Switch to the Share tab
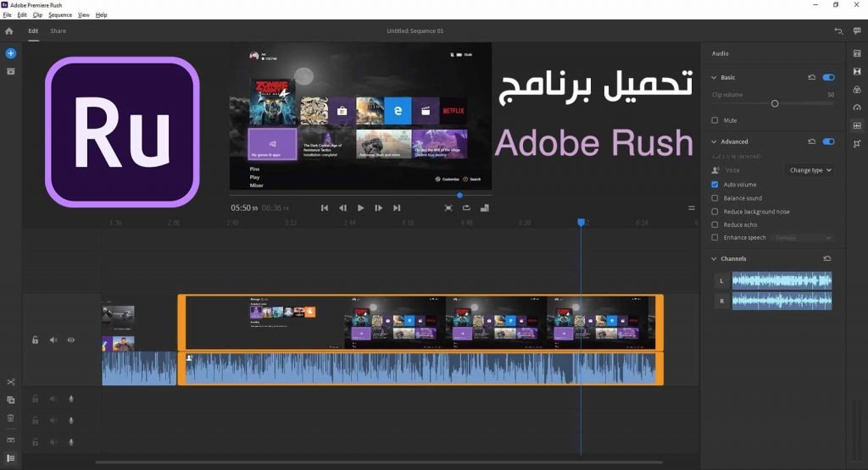 58,31
